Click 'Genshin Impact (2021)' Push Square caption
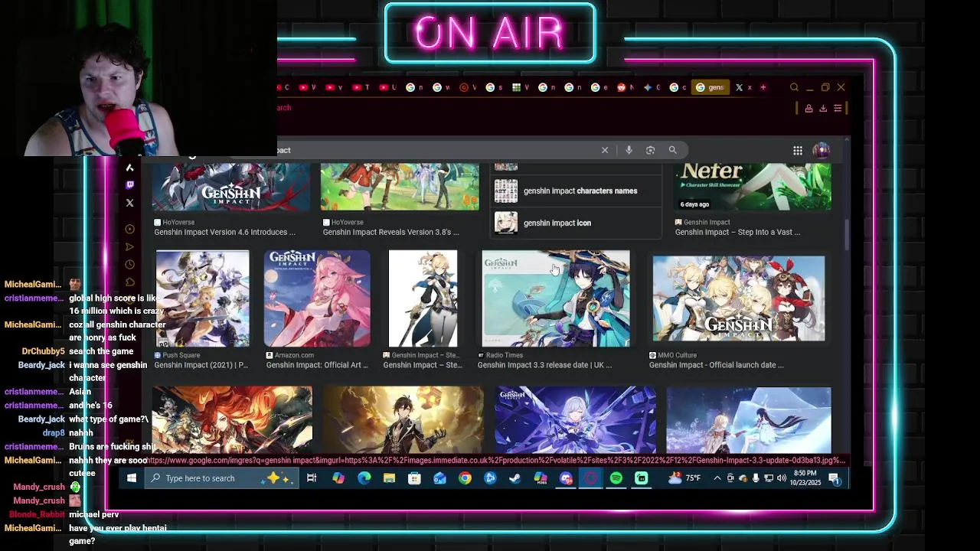Screen dimensions: 980x551 point(201,365)
